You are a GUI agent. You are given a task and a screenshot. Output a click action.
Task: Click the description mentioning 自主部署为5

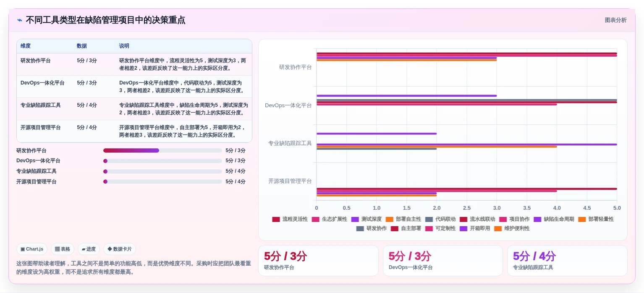click(183, 131)
